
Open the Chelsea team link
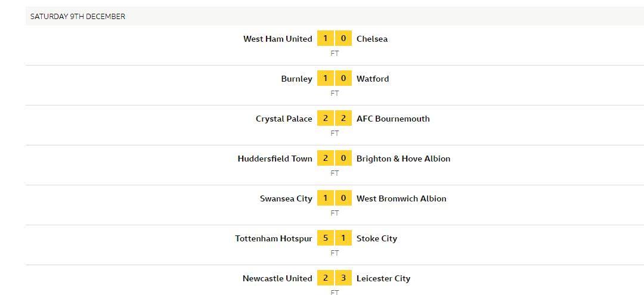coord(372,39)
